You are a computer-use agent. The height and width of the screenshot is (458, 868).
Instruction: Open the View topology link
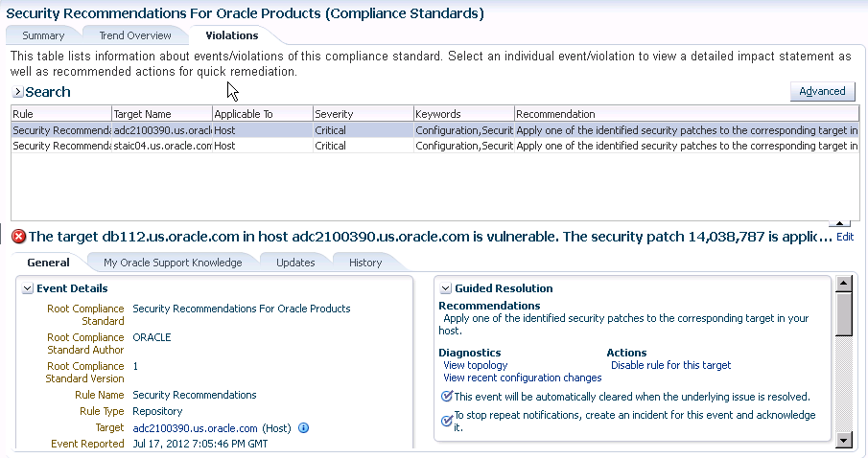point(476,365)
